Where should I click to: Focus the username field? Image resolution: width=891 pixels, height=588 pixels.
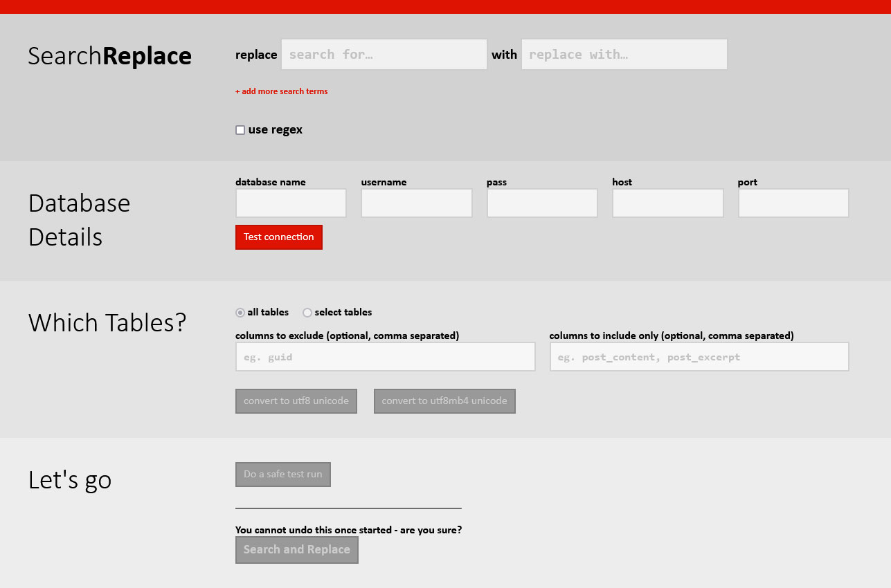coord(417,203)
